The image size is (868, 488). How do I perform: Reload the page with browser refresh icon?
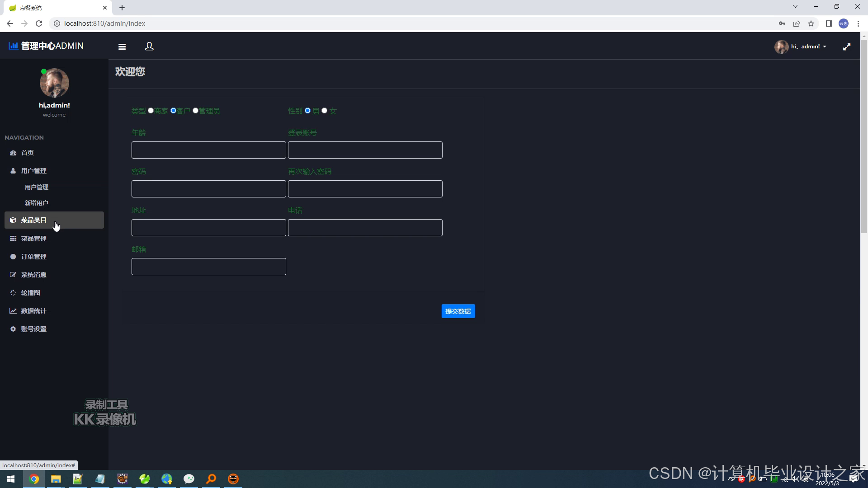click(x=39, y=23)
